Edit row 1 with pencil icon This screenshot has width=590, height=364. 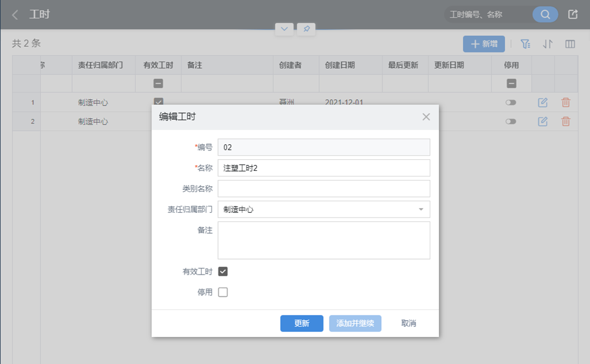point(543,102)
